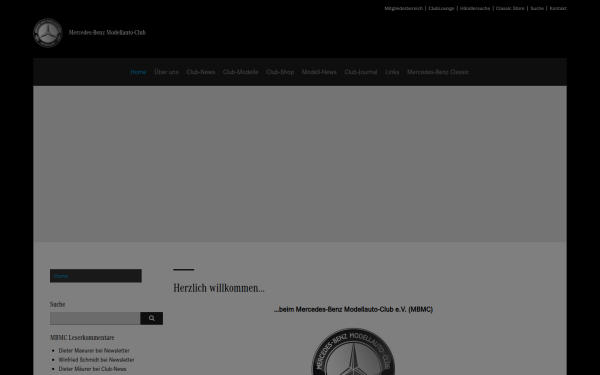The width and height of the screenshot is (600, 375).
Task: Open the Mitgliederbereich link
Action: tap(403, 8)
